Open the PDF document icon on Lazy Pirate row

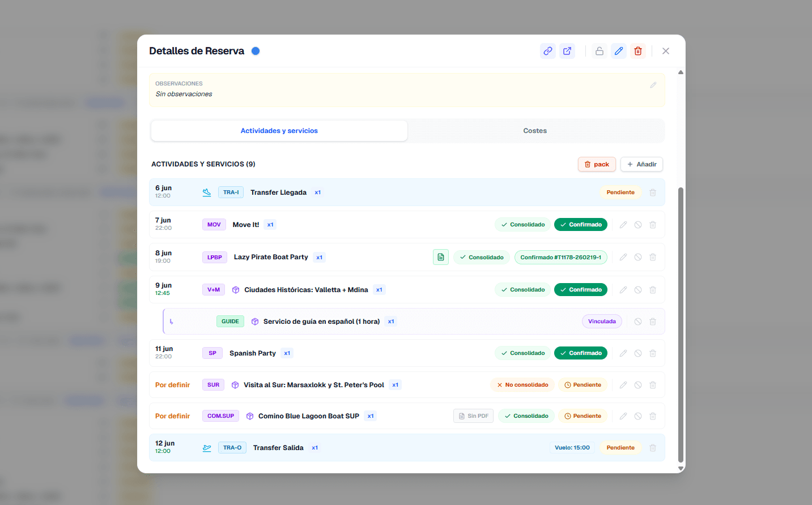(441, 257)
